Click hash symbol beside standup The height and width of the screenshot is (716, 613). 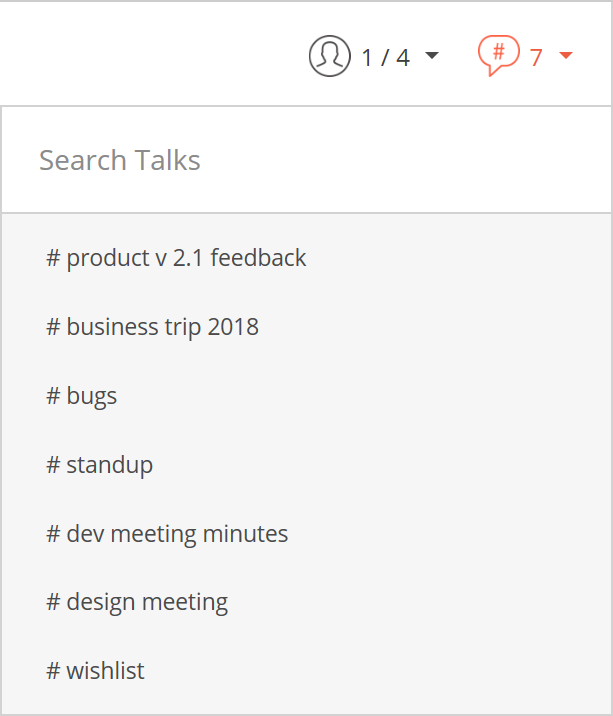pyautogui.click(x=53, y=464)
